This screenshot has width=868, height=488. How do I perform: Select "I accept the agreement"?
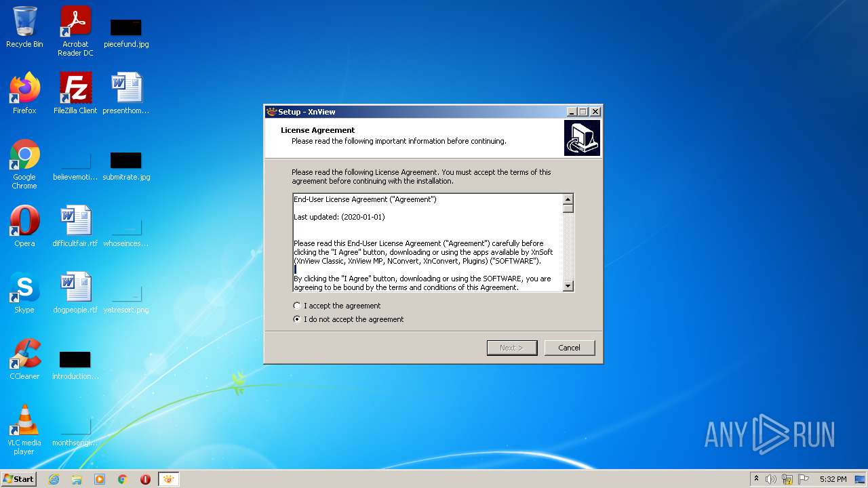pyautogui.click(x=337, y=306)
